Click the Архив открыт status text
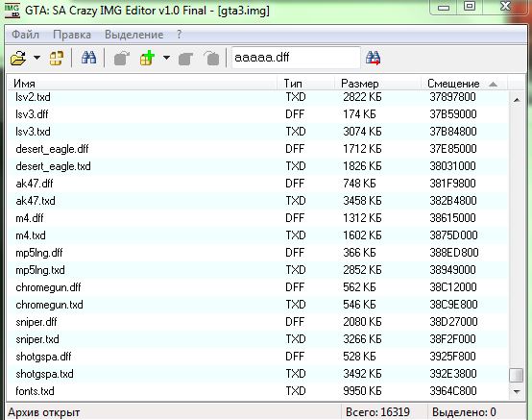Viewport: 532px width, 420px height. tap(44, 413)
